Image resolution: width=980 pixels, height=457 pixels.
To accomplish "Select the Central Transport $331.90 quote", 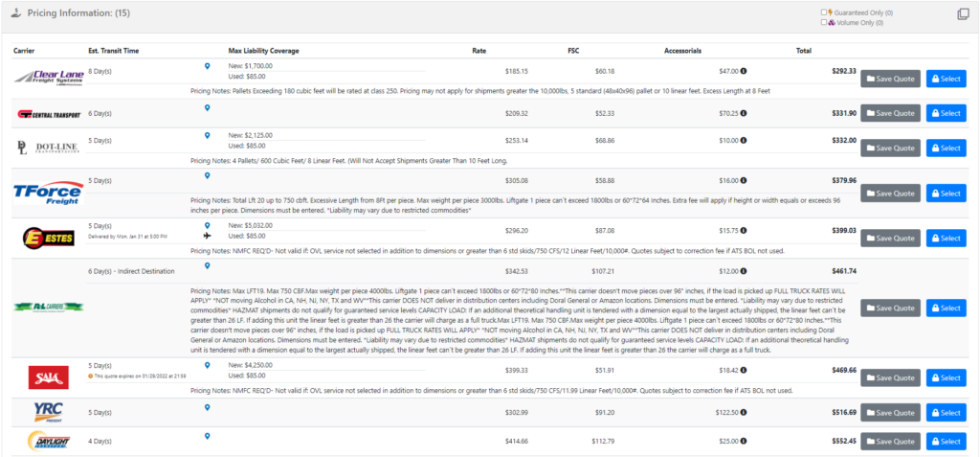I will (x=947, y=113).
